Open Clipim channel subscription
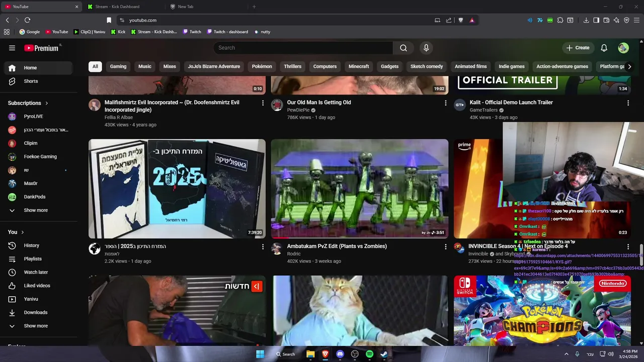The width and height of the screenshot is (644, 362). [39, 143]
